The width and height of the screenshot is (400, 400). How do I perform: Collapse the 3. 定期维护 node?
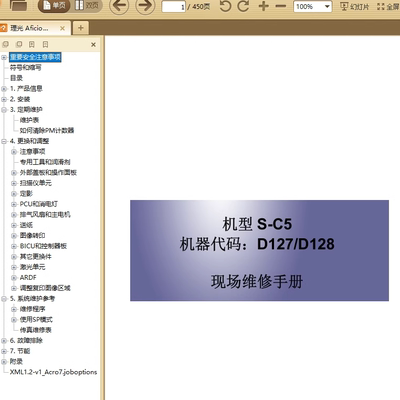pyautogui.click(x=4, y=110)
